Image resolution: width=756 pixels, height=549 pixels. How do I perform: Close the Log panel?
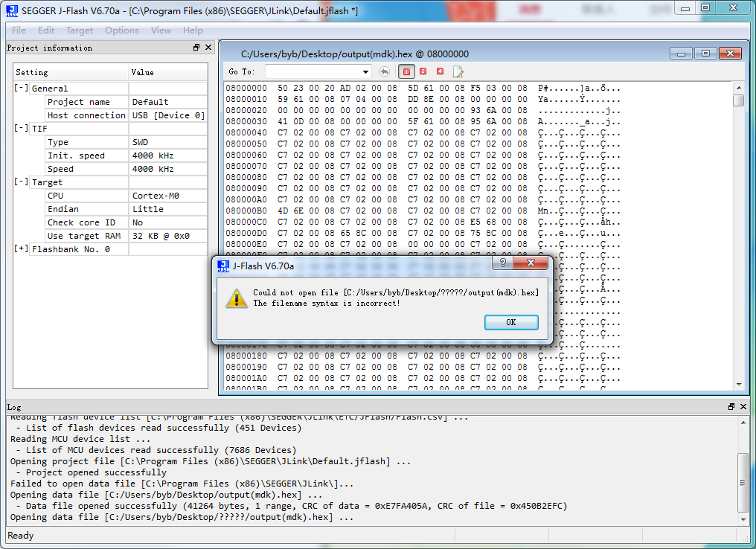[x=743, y=407]
